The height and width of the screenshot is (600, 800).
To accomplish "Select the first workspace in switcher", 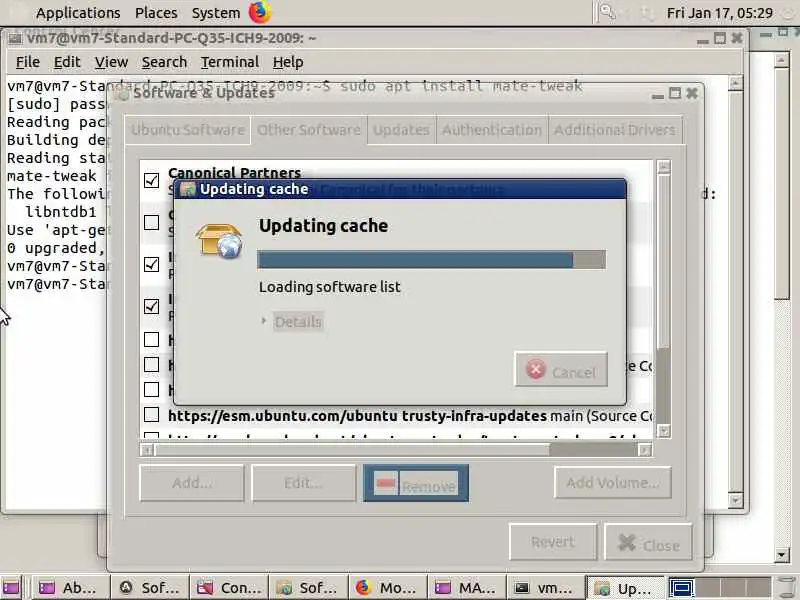I will pyautogui.click(x=681, y=588).
